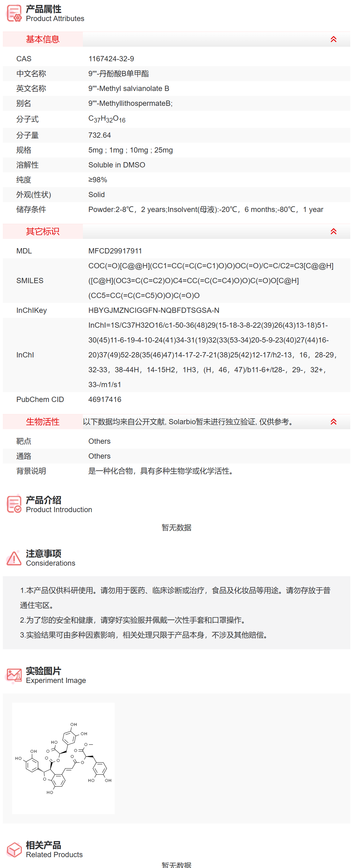358x868 pixels.
Task: Click the 注意事项 Considerations heading
Action: (50, 558)
